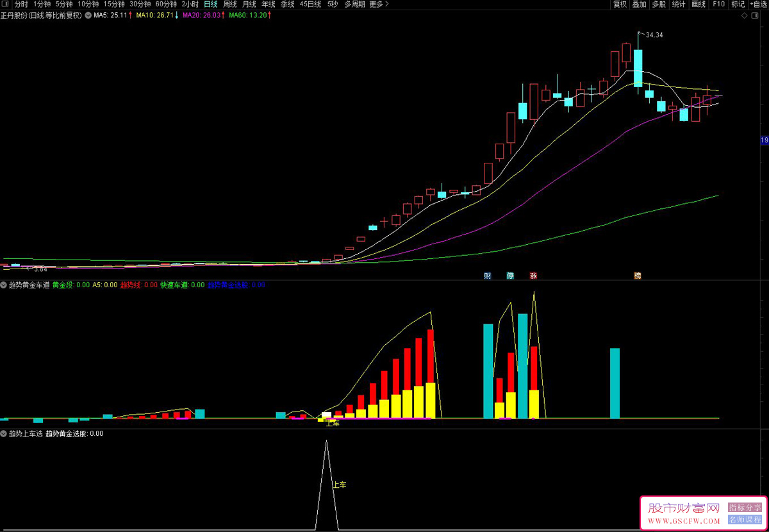Click the MA60: 13.20 value

[249, 15]
